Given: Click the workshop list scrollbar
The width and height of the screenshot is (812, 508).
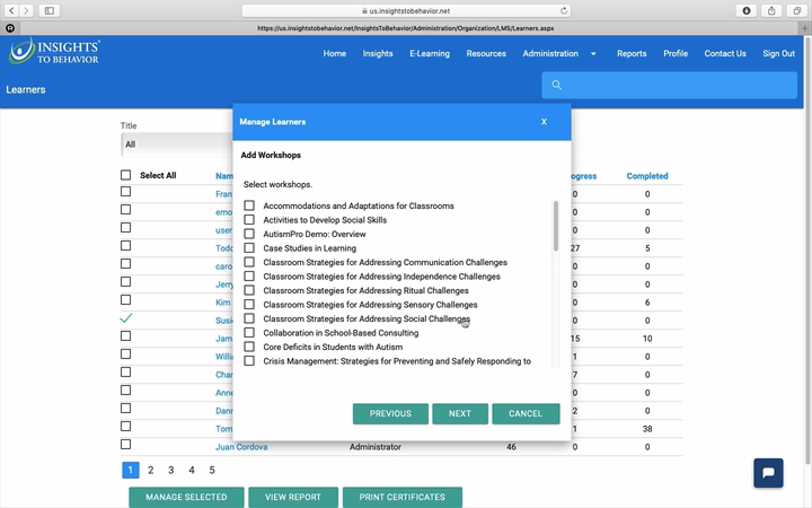Looking at the screenshot, I should point(556,226).
